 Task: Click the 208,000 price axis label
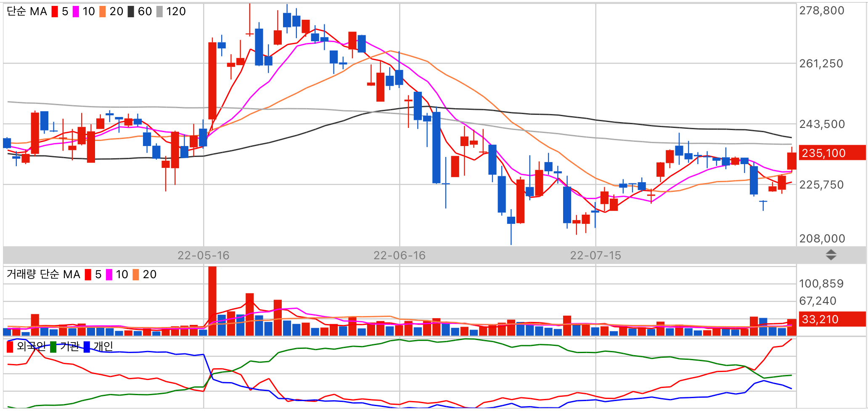822,239
